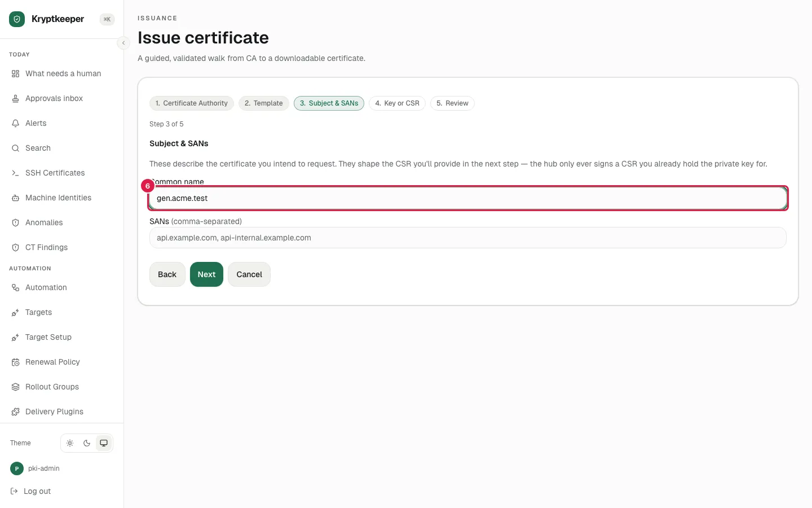The height and width of the screenshot is (508, 812).
Task: Click the SSH Certificates terminal icon
Action: 15,173
